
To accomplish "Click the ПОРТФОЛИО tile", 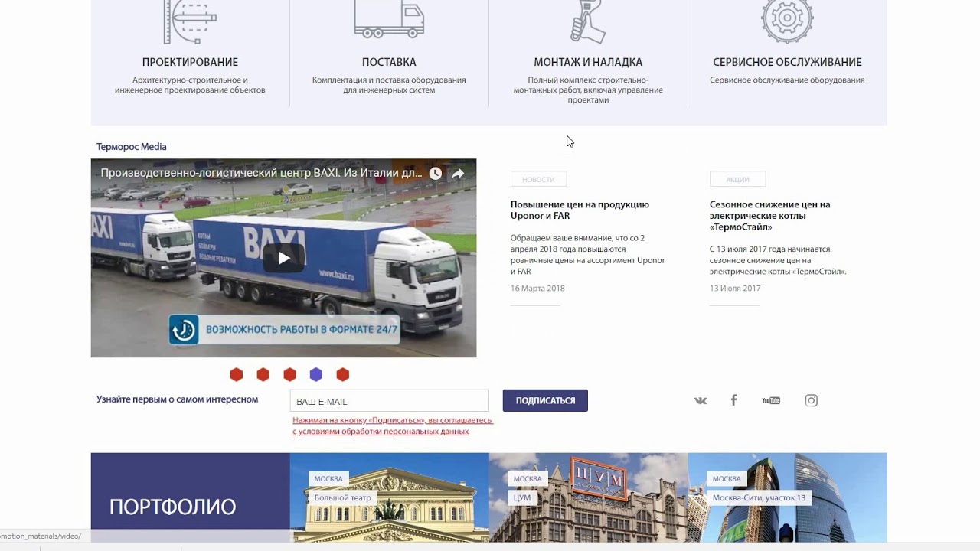I will tap(190, 497).
